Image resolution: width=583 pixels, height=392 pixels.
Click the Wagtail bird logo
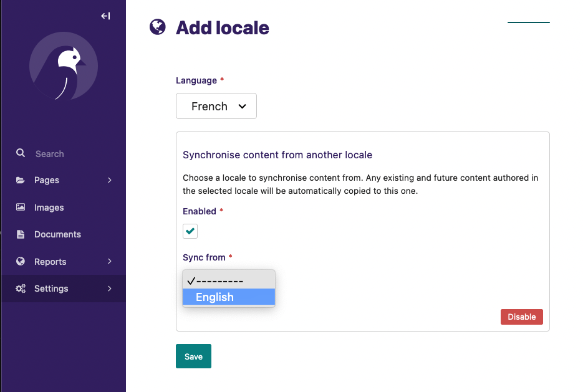pos(64,66)
